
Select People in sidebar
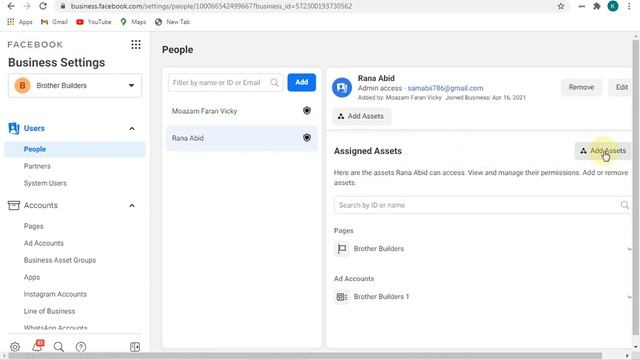pyautogui.click(x=75, y=149)
